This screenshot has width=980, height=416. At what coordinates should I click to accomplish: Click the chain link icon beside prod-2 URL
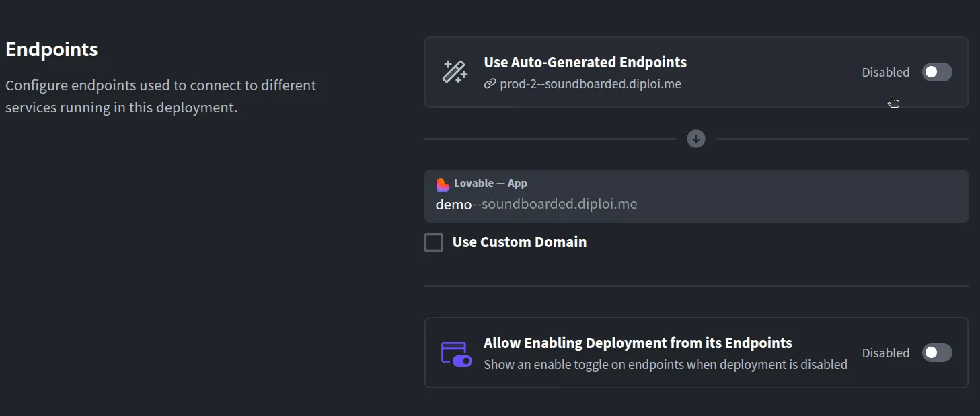pos(489,83)
